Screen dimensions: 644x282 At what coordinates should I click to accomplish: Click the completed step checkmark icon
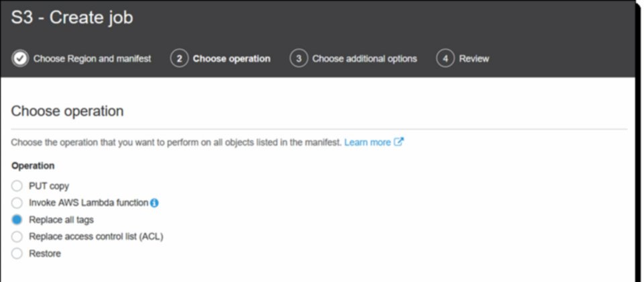pyautogui.click(x=20, y=59)
